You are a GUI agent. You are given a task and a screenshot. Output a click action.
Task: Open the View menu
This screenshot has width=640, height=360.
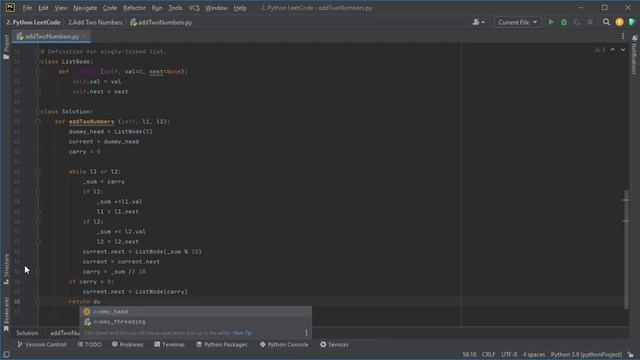tap(60, 8)
